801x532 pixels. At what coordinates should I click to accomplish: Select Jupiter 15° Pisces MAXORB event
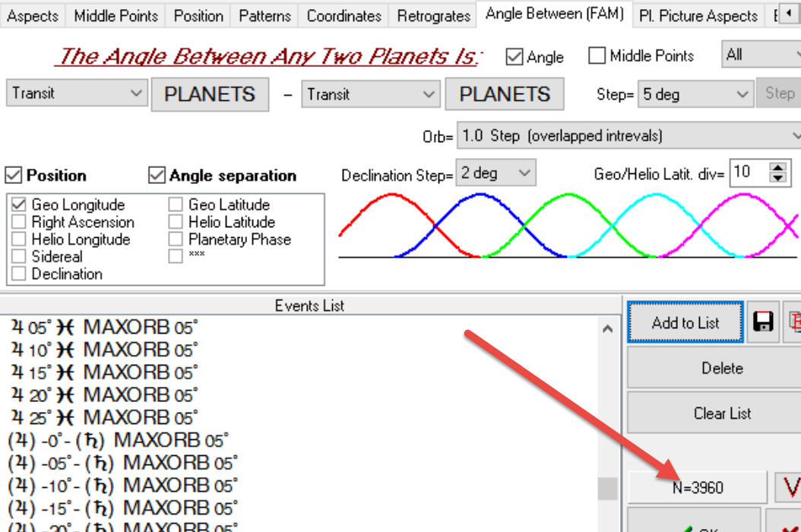point(105,372)
